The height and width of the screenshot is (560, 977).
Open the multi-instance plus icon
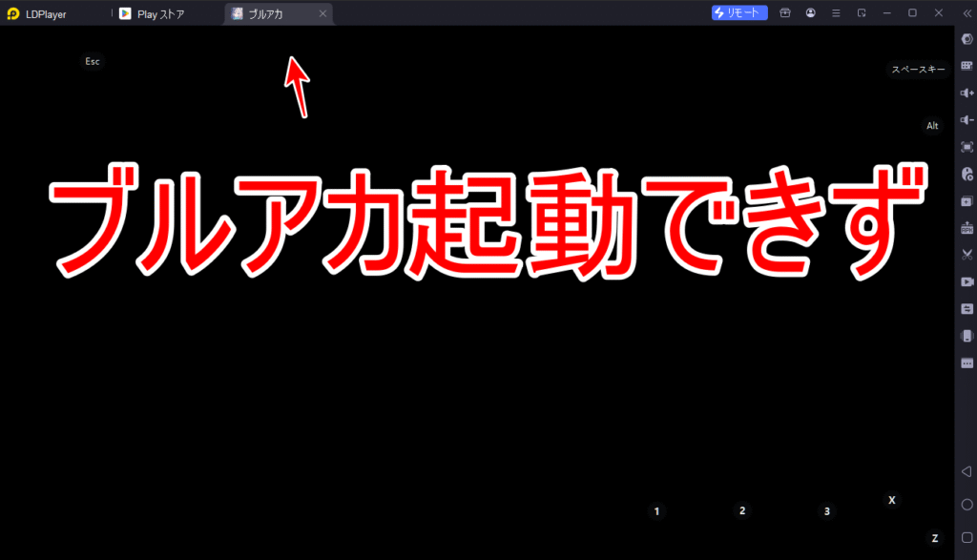tap(967, 201)
